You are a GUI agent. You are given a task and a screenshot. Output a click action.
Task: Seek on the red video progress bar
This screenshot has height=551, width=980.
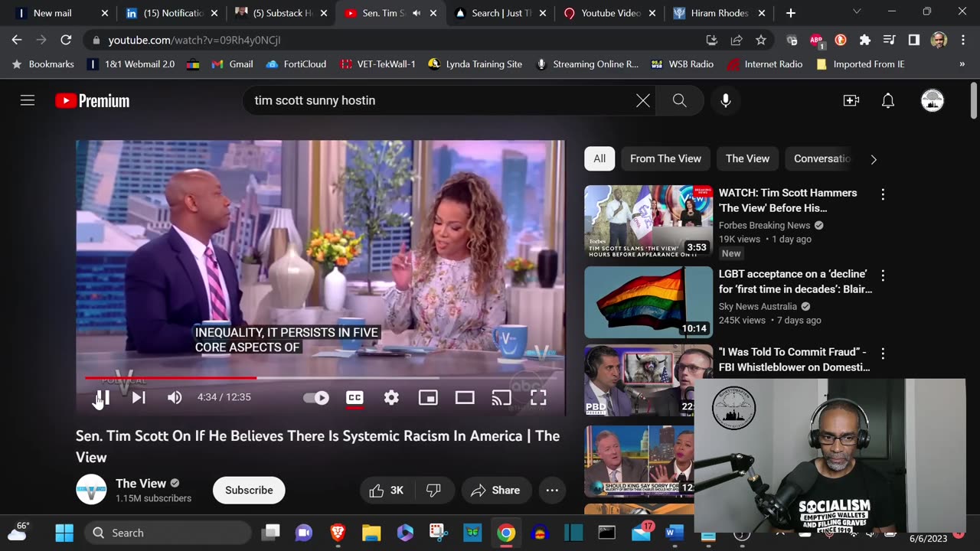tap(320, 377)
